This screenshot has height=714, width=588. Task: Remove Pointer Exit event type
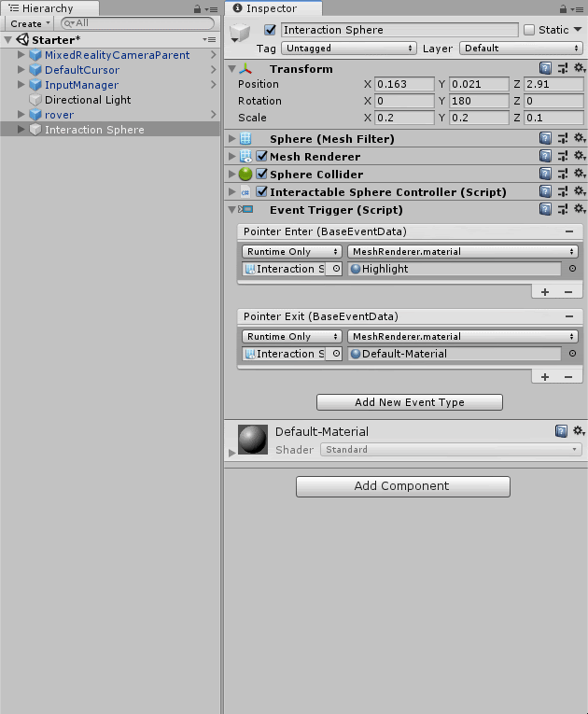point(569,316)
